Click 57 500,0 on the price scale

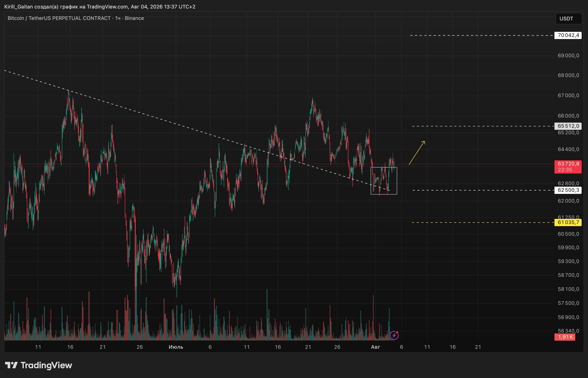[568, 303]
